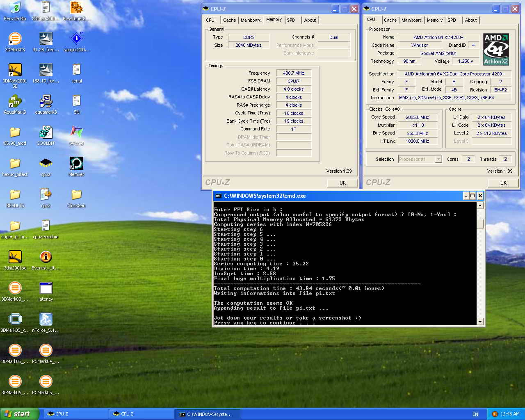Open Mainboard tab in CPU-Z memory window
Image resolution: width=525 pixels, height=420 pixels.
(x=251, y=20)
